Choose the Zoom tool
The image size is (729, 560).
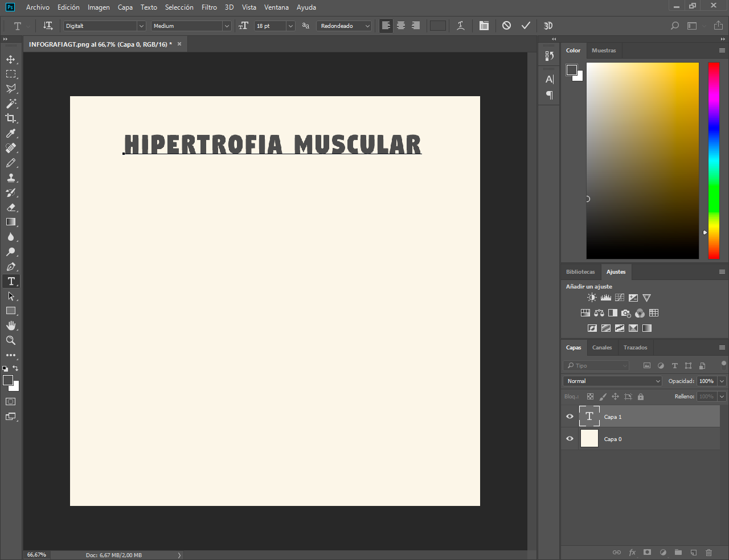[x=11, y=340]
